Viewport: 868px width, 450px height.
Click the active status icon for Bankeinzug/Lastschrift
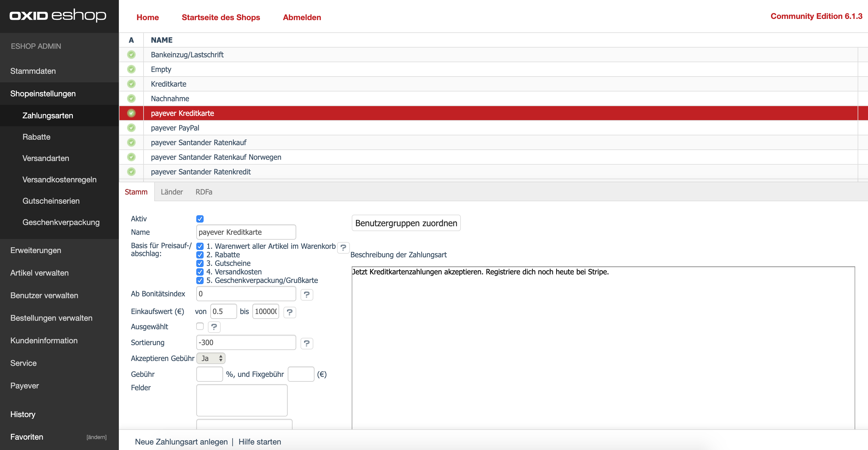[x=131, y=55]
